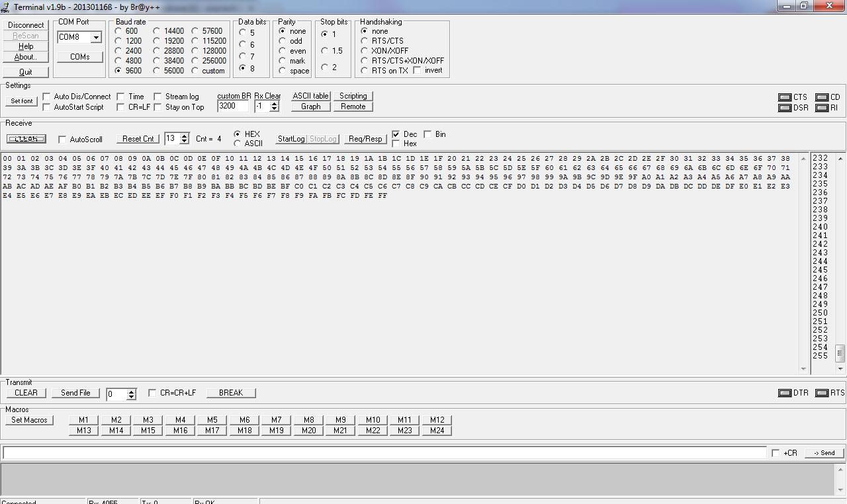The height and width of the screenshot is (504, 847).
Task: Open the COM Port dropdown
Action: coord(96,38)
